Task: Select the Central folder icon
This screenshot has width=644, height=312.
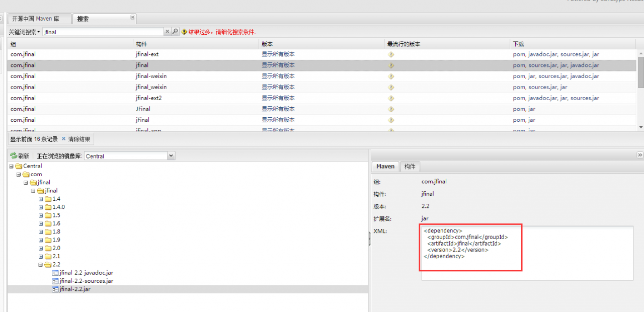Action: point(19,166)
